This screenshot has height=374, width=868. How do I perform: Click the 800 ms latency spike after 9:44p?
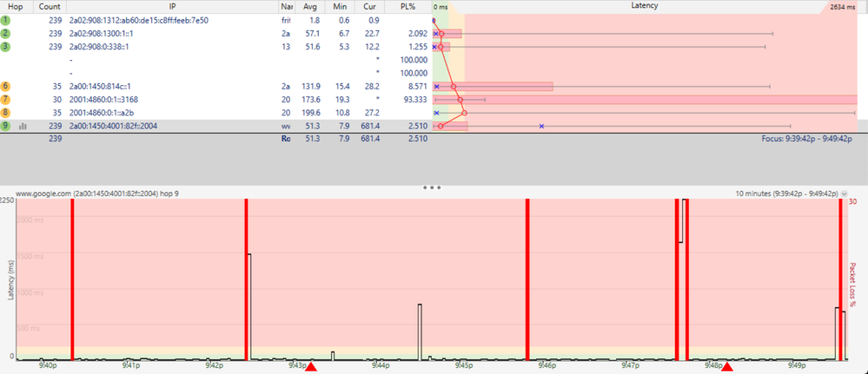(x=420, y=331)
